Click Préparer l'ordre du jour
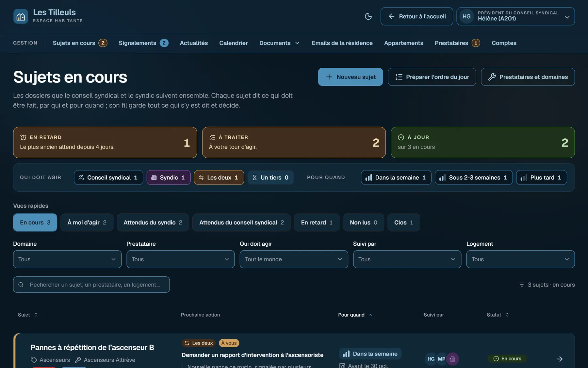Screen dimensions: 588x368 [x=432, y=77]
